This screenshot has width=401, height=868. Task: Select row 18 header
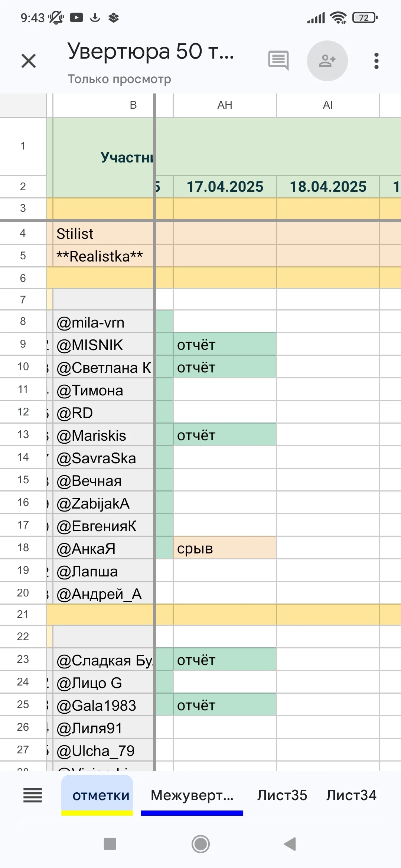point(23,548)
